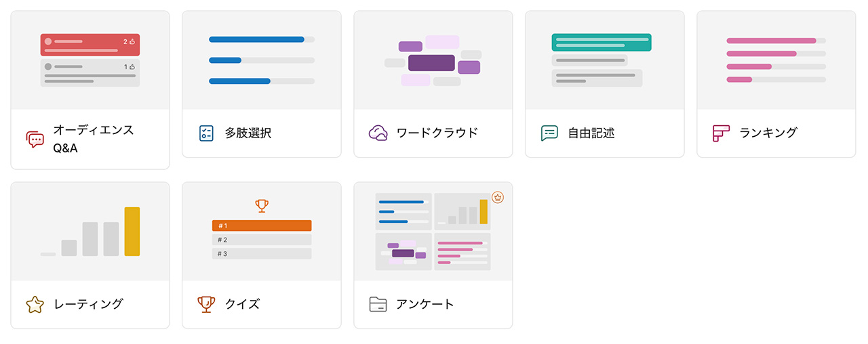Click the quiz trophy icon
Image resolution: width=868 pixels, height=344 pixels.
[x=206, y=304]
